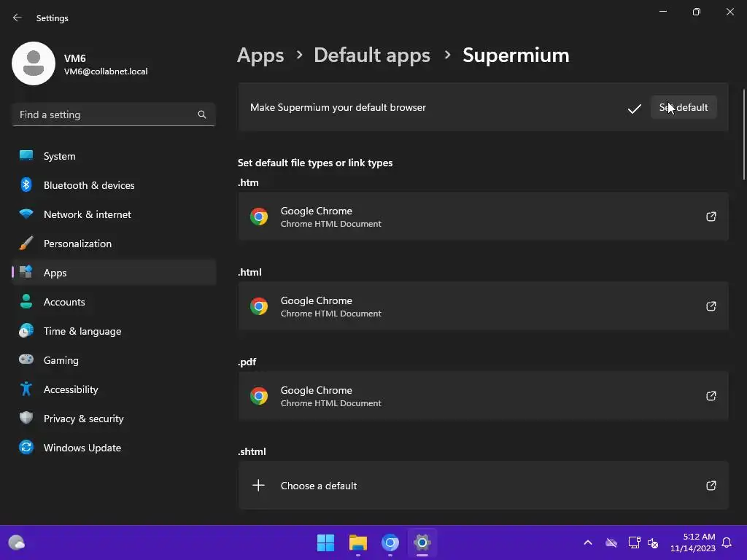Show hidden system tray icons
The width and height of the screenshot is (747, 560).
[588, 542]
